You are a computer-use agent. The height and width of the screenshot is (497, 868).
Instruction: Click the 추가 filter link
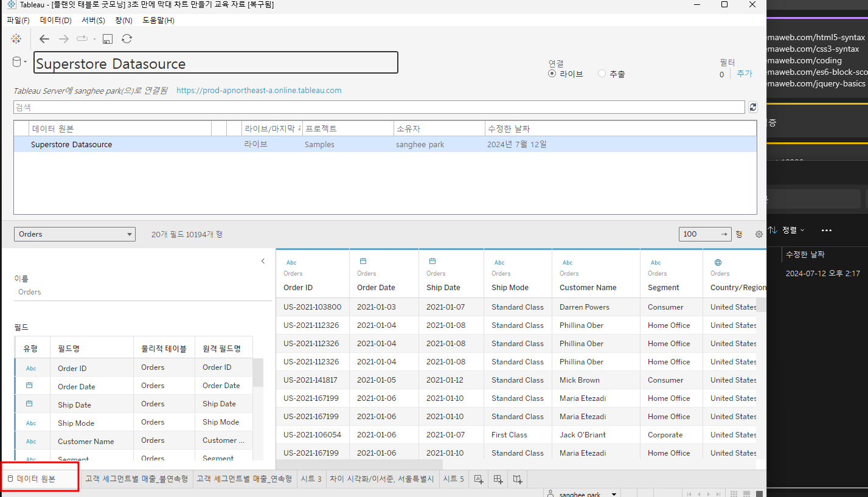click(x=745, y=74)
